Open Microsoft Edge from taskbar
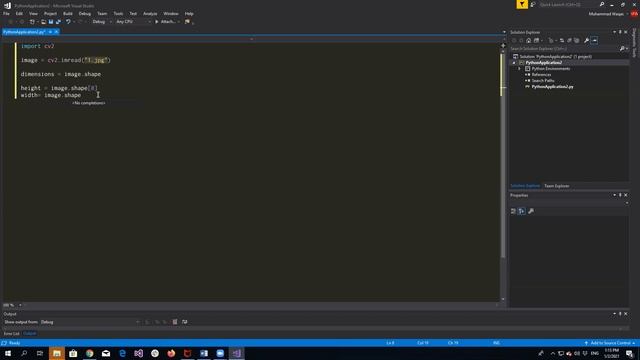Image resolution: width=640 pixels, height=360 pixels. point(122,353)
